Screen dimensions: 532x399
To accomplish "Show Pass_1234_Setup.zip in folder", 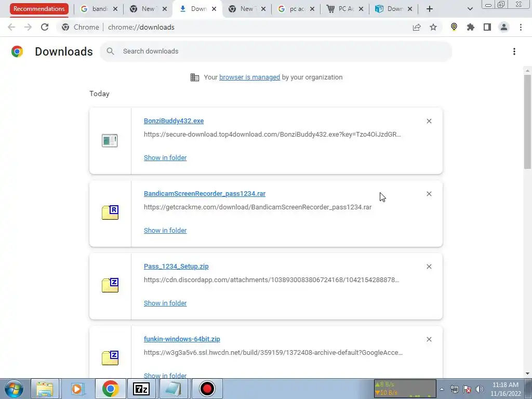I will (165, 303).
